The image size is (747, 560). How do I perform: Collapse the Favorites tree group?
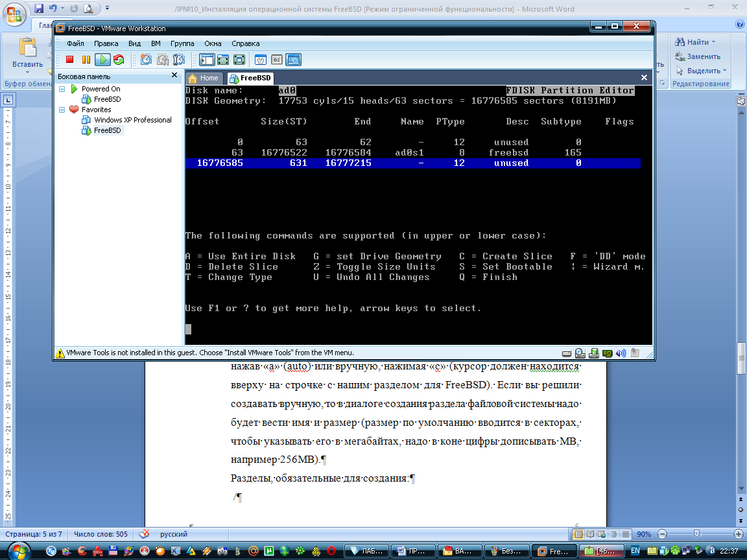pos(62,110)
